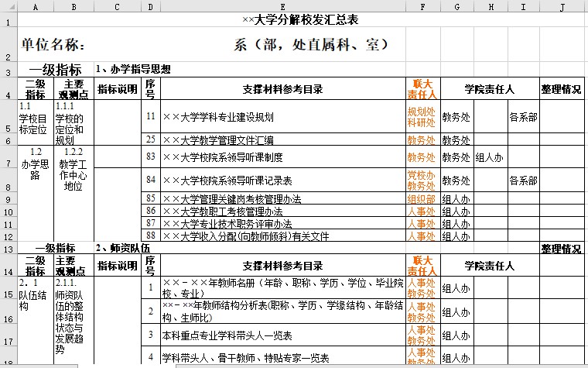The width and height of the screenshot is (588, 368).
Task: Click the cell with sequence number 83
Action: (150, 157)
